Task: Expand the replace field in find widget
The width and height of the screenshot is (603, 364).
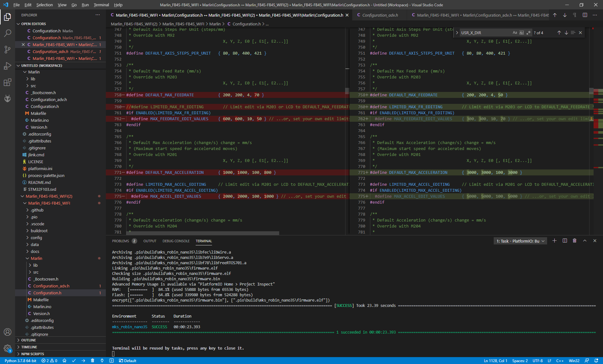Action: 457,33
